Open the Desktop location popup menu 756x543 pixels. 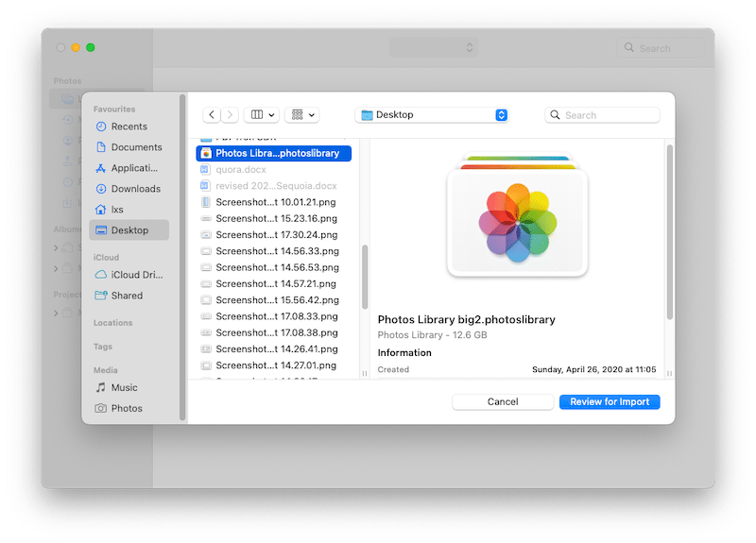coord(432,114)
